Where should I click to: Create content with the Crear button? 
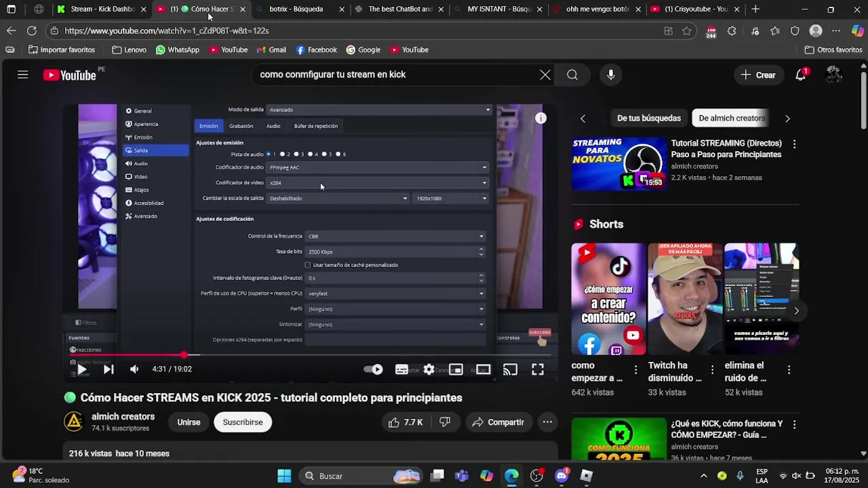coord(758,75)
